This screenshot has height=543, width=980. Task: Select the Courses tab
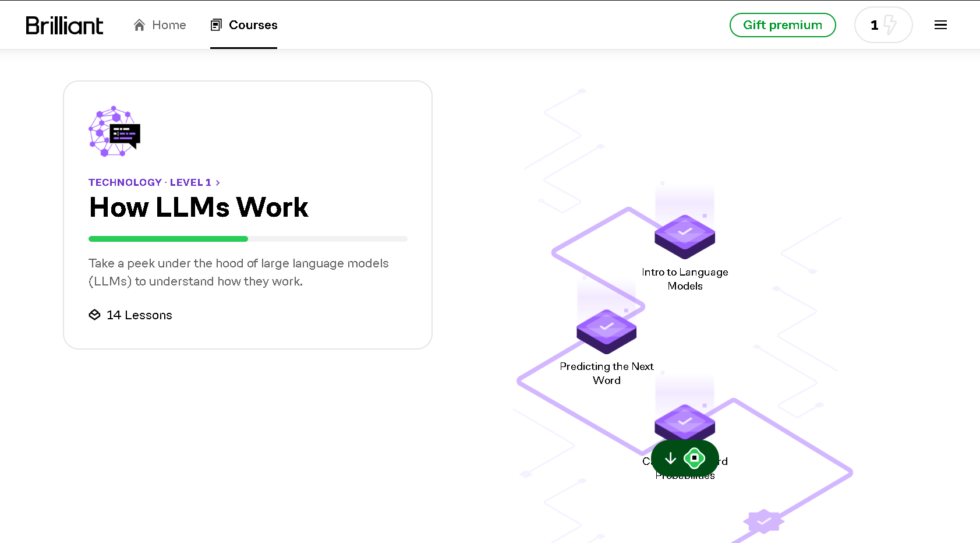(243, 25)
